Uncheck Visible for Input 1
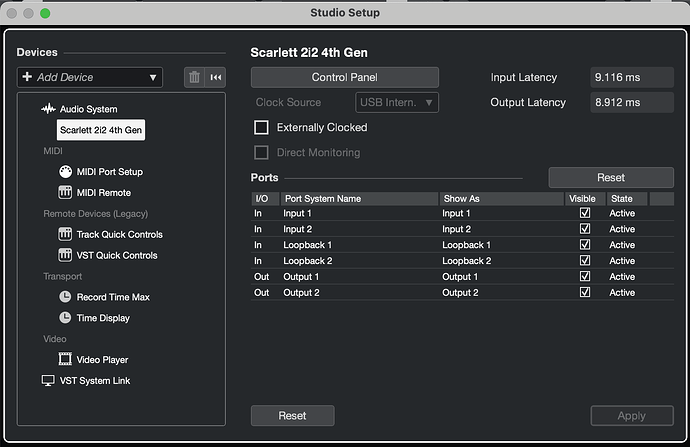 point(585,213)
